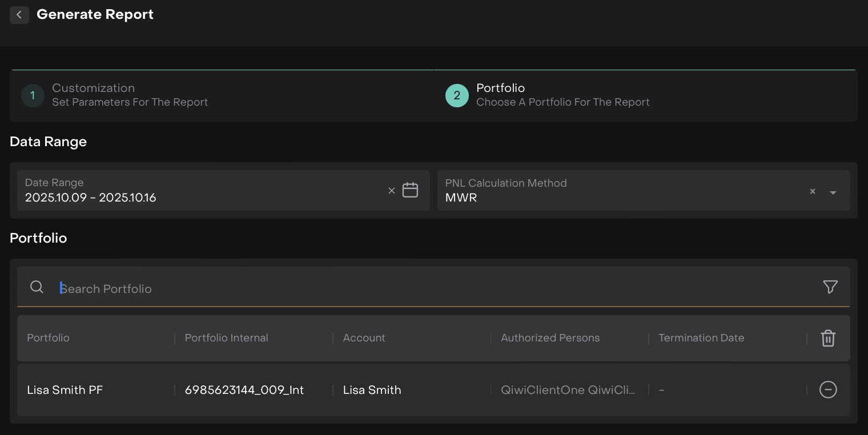
Task: Click the Date Range field text
Action: click(x=90, y=198)
